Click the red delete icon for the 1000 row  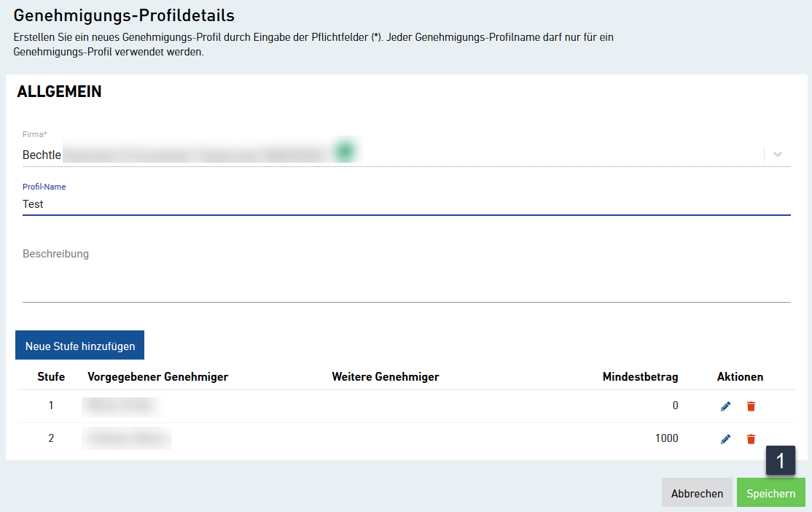751,438
